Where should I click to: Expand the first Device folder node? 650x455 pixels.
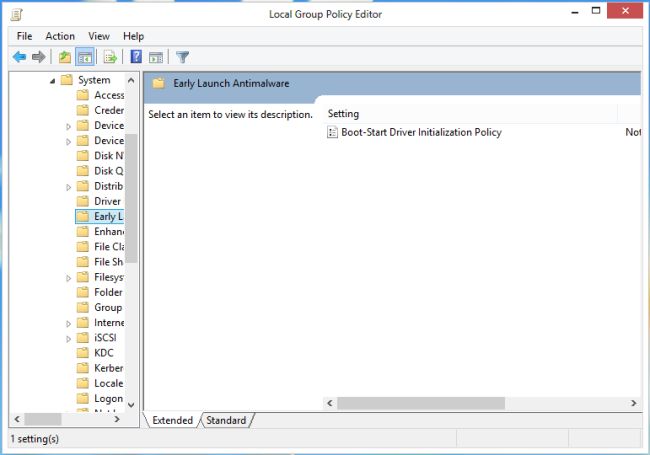coord(68,126)
